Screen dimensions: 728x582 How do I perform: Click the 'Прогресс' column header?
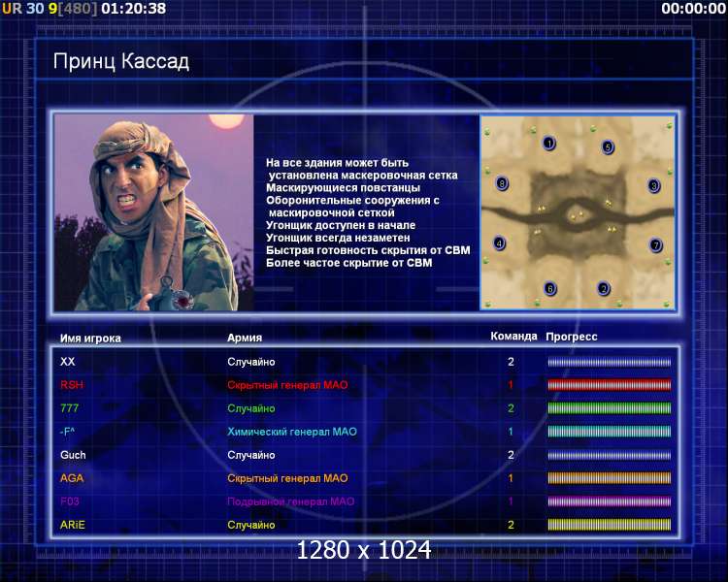point(572,337)
